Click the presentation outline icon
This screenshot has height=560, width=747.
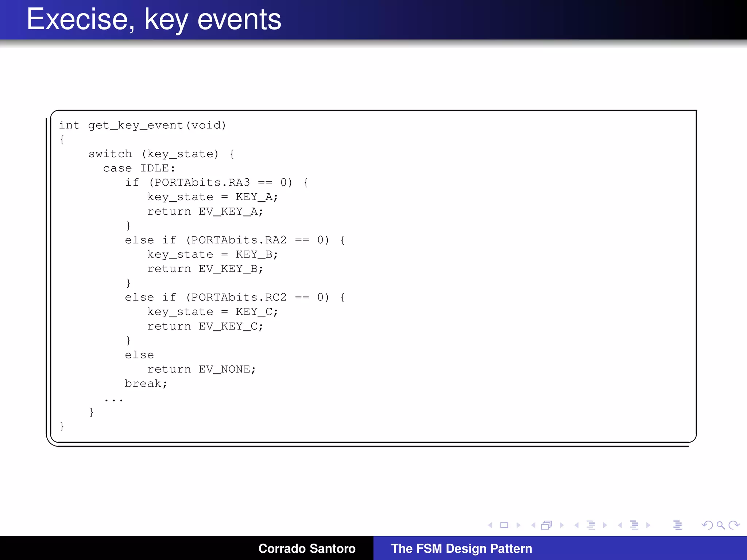point(678,525)
